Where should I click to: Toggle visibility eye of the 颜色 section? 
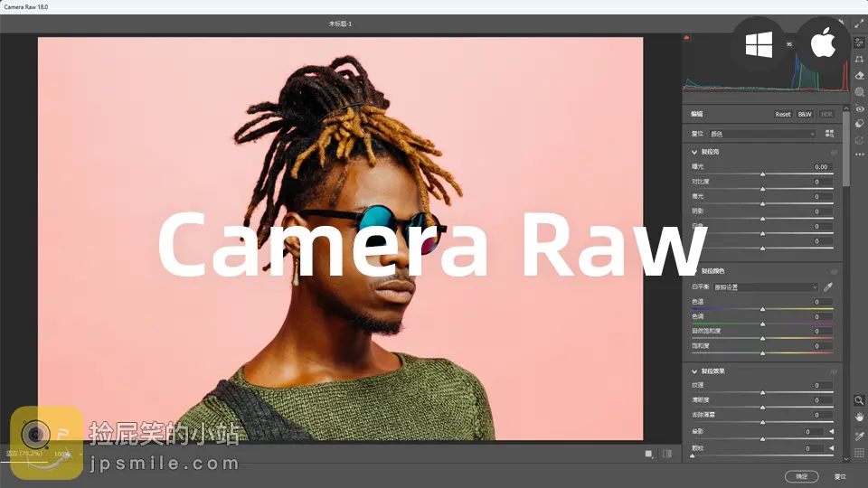(x=834, y=271)
